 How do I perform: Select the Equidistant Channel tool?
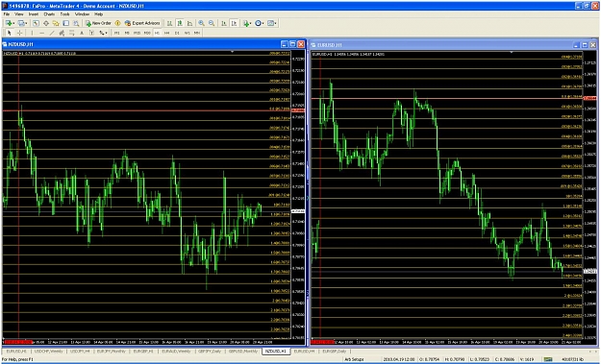click(62, 33)
